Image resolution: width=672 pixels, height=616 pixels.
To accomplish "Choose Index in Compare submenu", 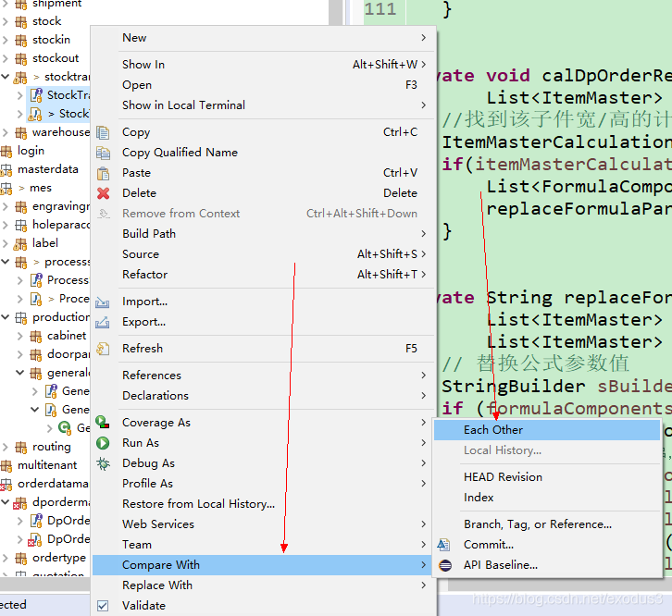I will (547, 498).
